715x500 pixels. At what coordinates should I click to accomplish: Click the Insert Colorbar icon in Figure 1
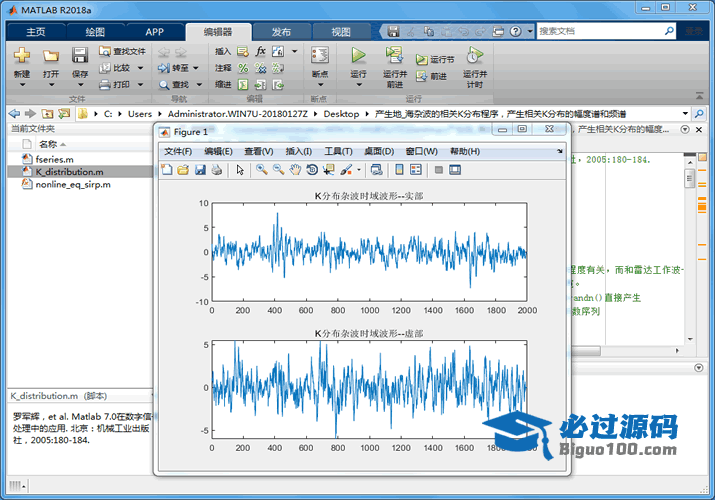pyautogui.click(x=399, y=170)
